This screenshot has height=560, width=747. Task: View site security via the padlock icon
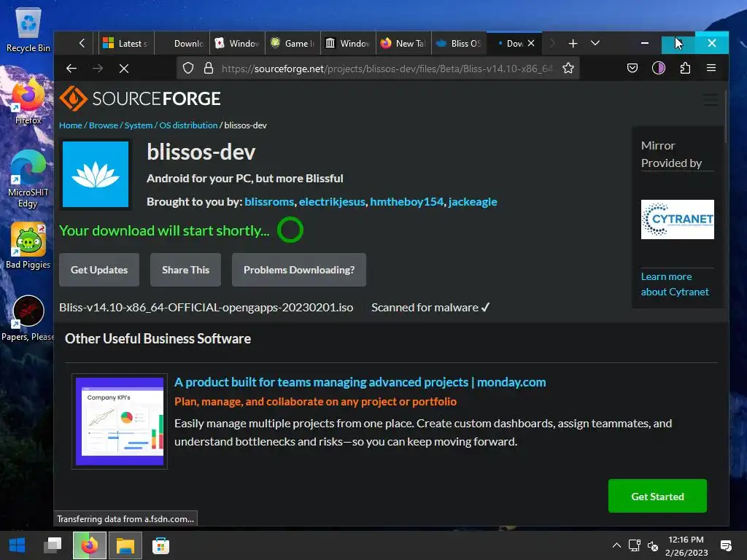tap(208, 69)
